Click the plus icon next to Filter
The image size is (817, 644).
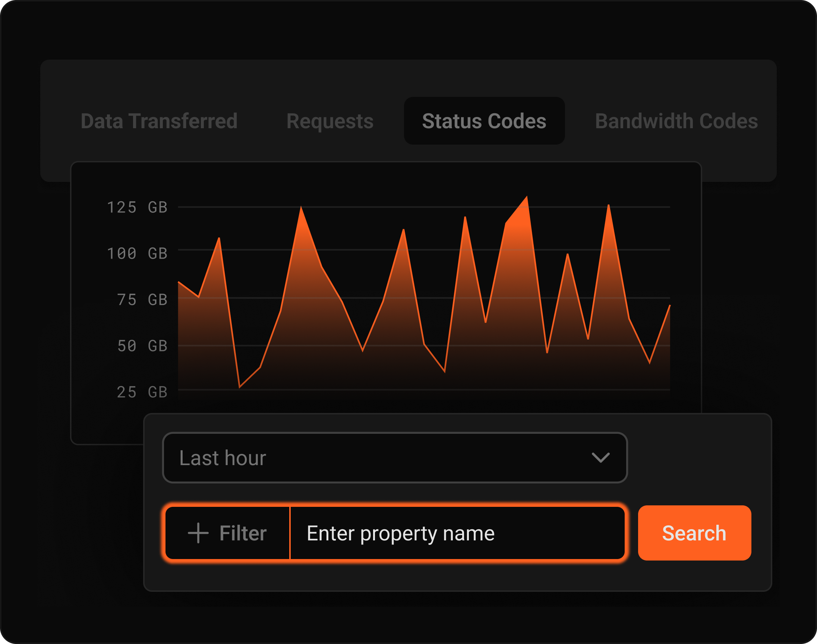(198, 533)
